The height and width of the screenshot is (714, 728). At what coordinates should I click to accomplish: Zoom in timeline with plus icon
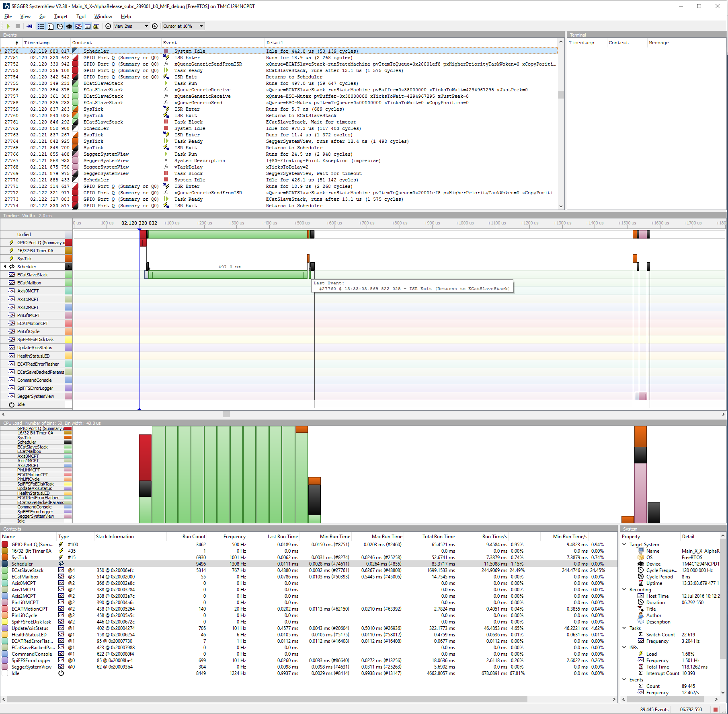tap(155, 26)
